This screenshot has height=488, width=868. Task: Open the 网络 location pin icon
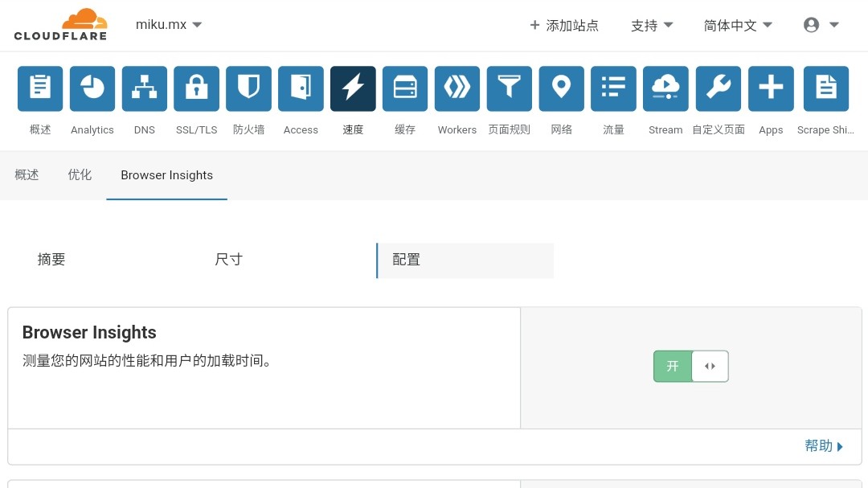[561, 88]
